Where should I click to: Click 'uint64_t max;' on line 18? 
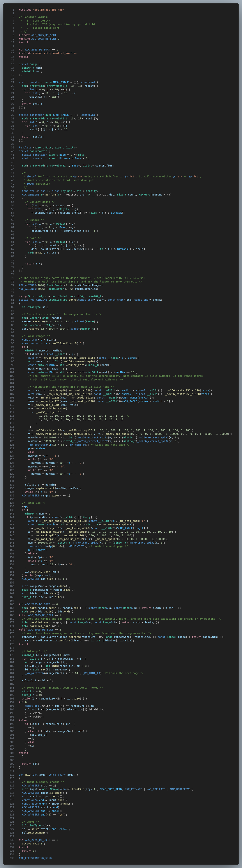(32, 71)
